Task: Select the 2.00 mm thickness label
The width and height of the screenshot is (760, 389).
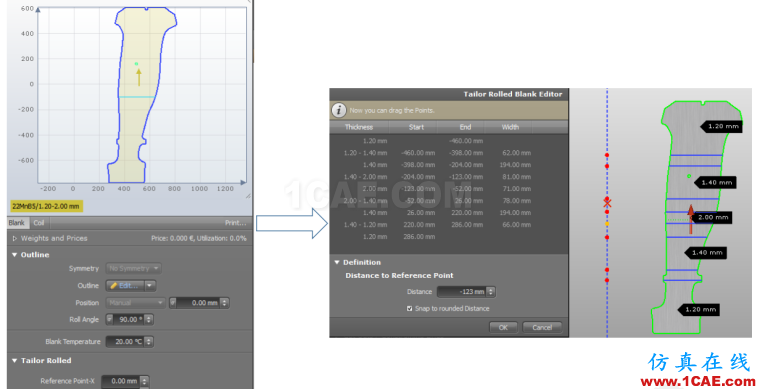Action: click(712, 218)
